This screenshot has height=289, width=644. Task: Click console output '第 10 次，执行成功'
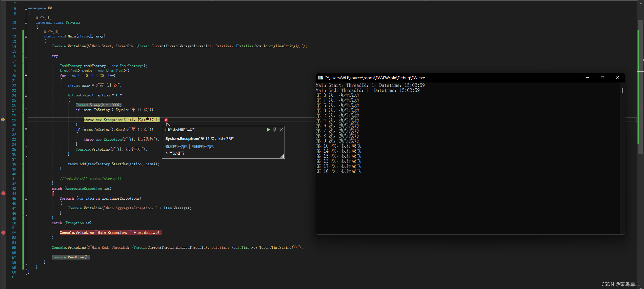[x=339, y=146]
